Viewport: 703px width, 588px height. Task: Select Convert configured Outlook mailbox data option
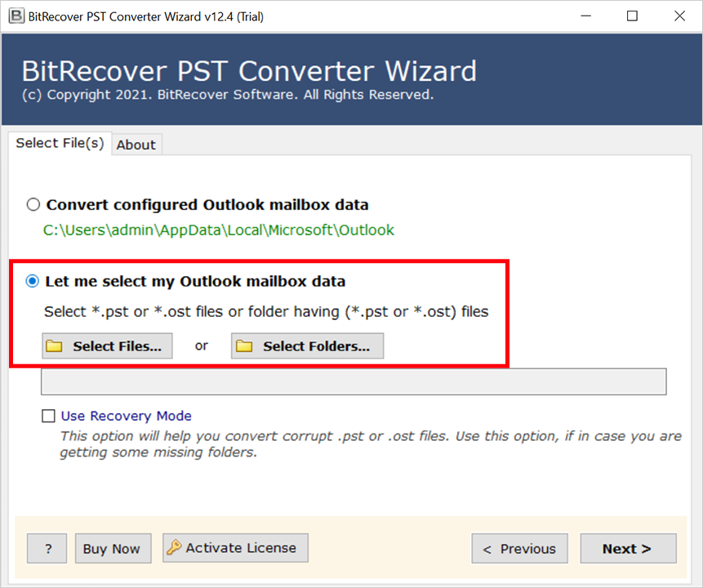(33, 205)
